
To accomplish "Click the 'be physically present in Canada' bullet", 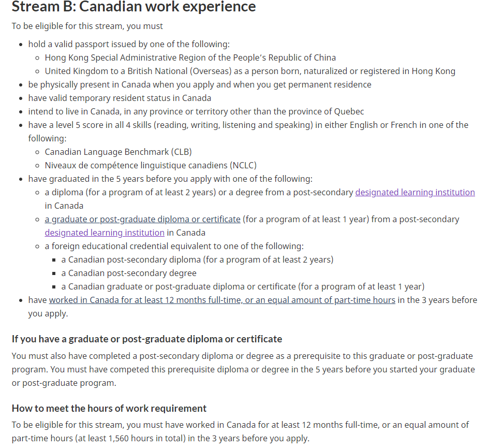I will [199, 84].
